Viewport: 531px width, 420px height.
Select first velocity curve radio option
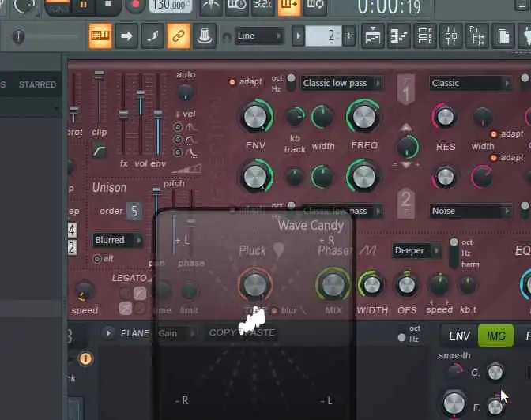(x=178, y=127)
